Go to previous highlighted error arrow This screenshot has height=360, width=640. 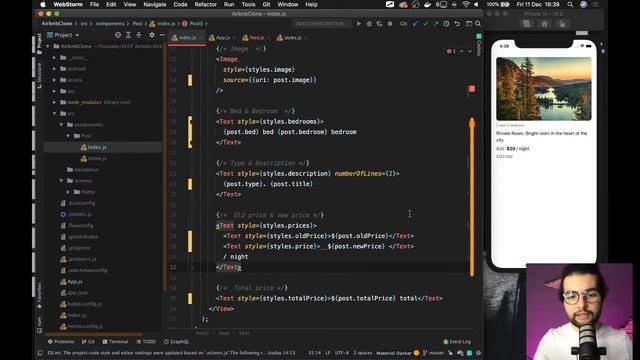[462, 51]
